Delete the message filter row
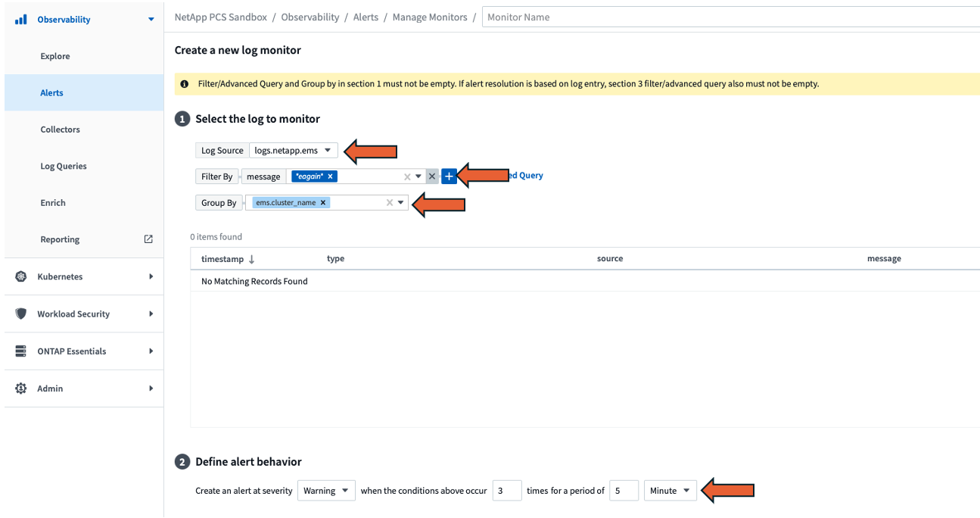 click(432, 176)
